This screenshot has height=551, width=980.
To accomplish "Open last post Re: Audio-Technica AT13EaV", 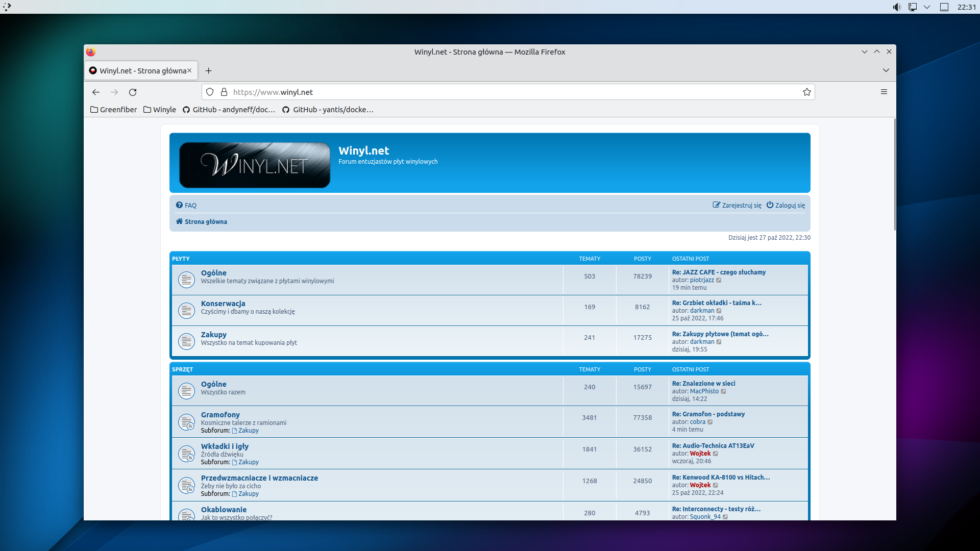I will pyautogui.click(x=713, y=446).
